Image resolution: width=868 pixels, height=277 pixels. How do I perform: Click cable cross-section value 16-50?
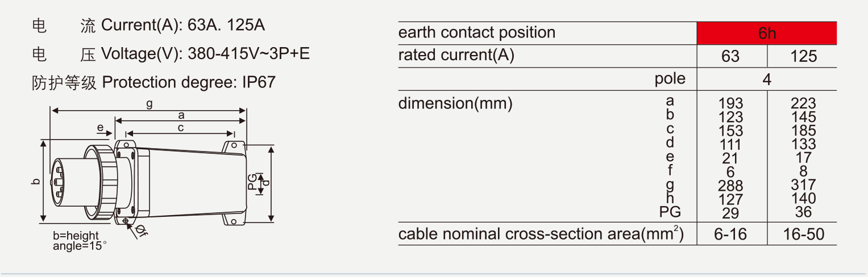pos(803,234)
